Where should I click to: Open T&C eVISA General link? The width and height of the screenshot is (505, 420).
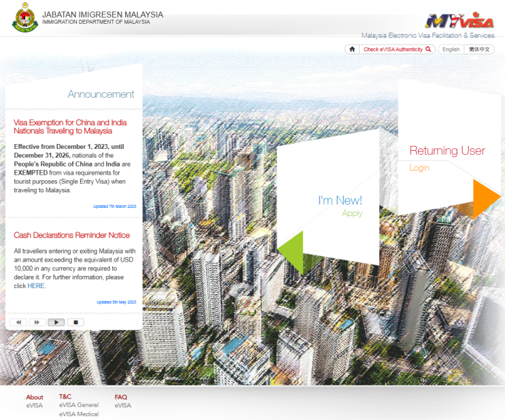pyautogui.click(x=79, y=405)
